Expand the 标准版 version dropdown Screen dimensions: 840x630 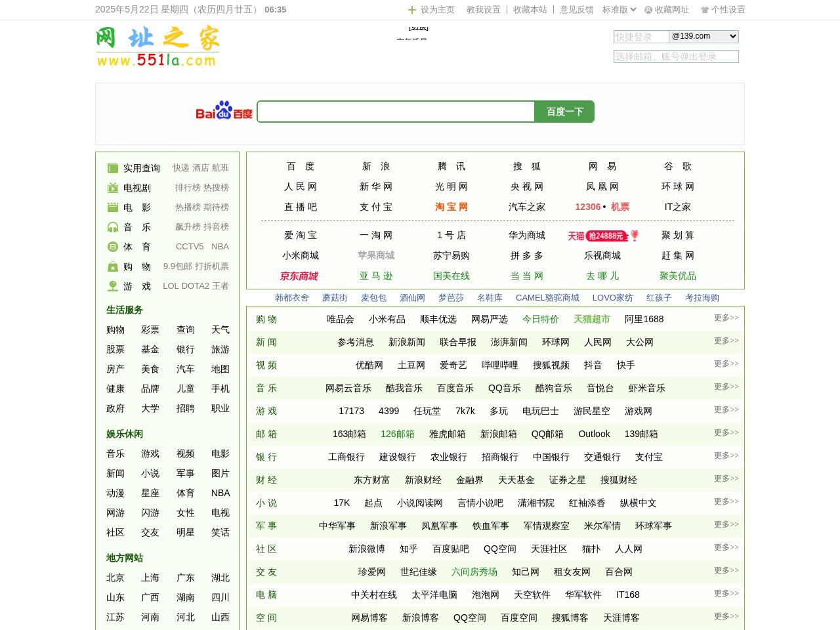619,10
